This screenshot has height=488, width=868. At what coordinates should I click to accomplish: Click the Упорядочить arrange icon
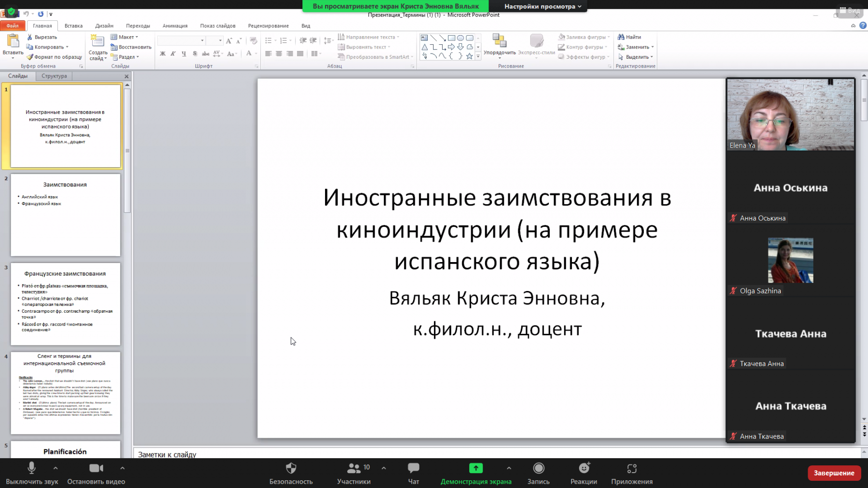[500, 41]
